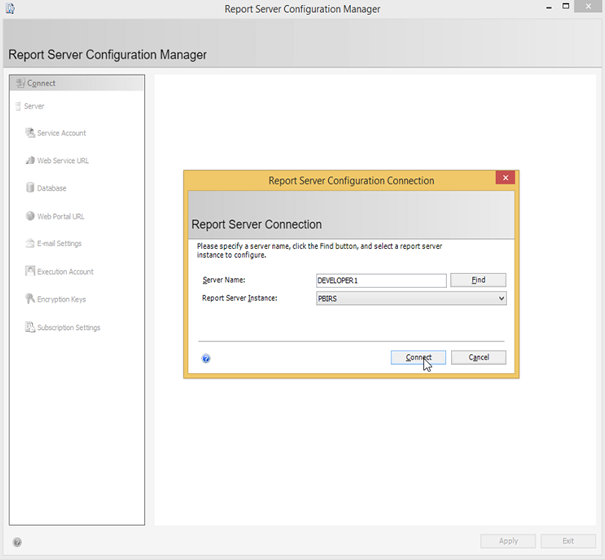
Task: Click the Connect icon in the sidebar
Action: pyautogui.click(x=20, y=83)
